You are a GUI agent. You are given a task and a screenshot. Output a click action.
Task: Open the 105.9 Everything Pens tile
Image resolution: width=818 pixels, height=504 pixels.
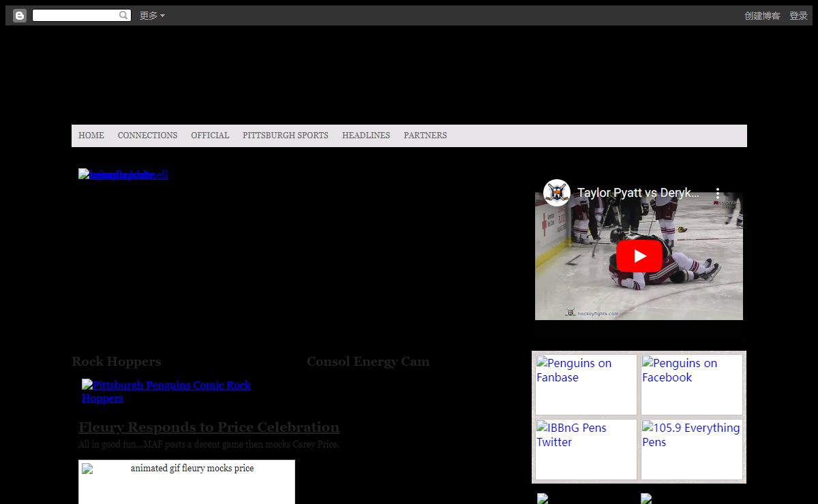pos(692,450)
